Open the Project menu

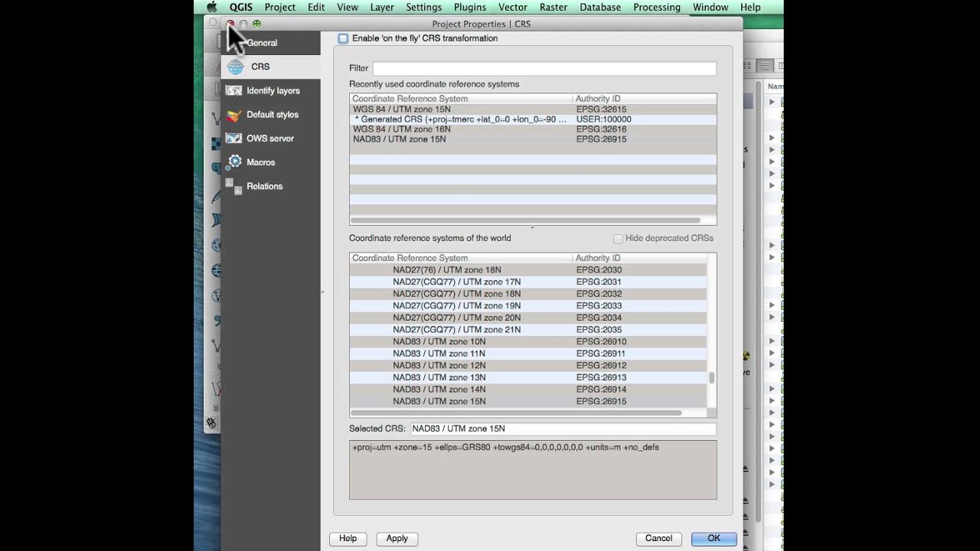pyautogui.click(x=279, y=7)
